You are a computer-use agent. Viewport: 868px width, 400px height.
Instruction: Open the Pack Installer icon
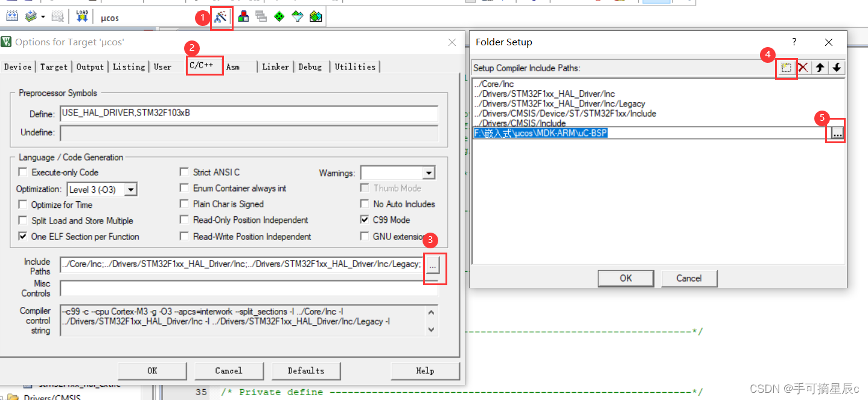pos(316,17)
